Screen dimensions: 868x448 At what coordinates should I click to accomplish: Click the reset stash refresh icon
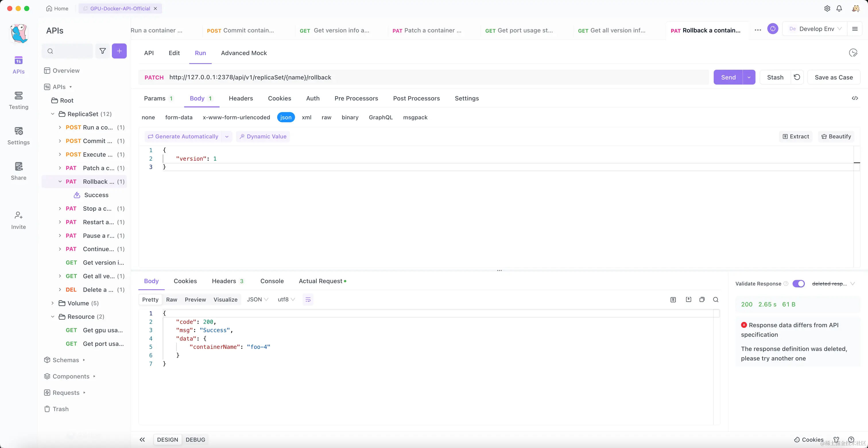tap(797, 77)
